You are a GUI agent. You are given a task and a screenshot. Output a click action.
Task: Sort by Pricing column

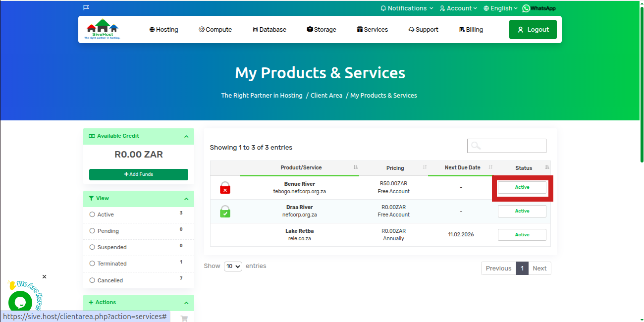click(x=395, y=168)
